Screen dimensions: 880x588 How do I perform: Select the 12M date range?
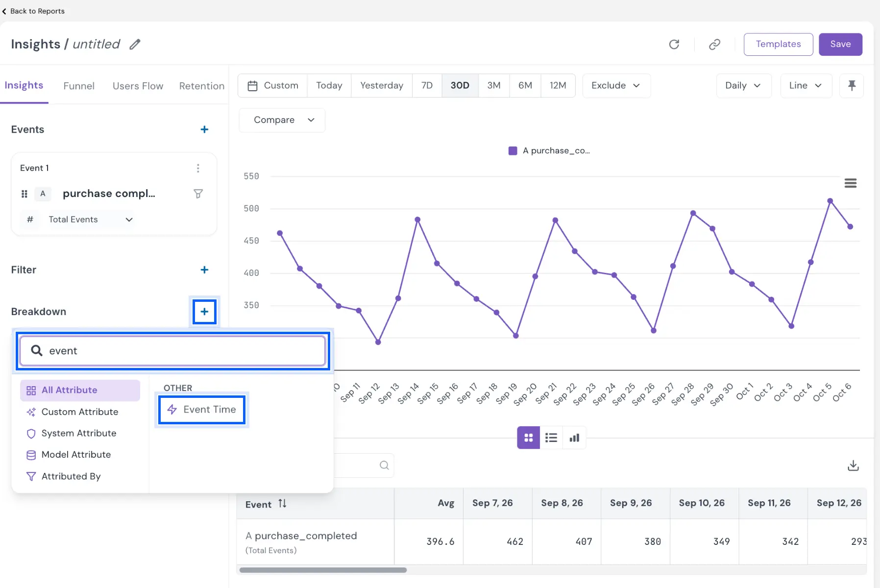pyautogui.click(x=558, y=86)
